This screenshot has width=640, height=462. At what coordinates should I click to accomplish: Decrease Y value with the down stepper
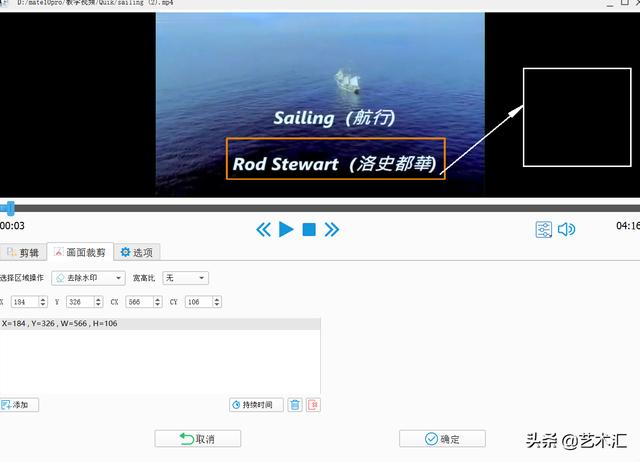(98, 305)
